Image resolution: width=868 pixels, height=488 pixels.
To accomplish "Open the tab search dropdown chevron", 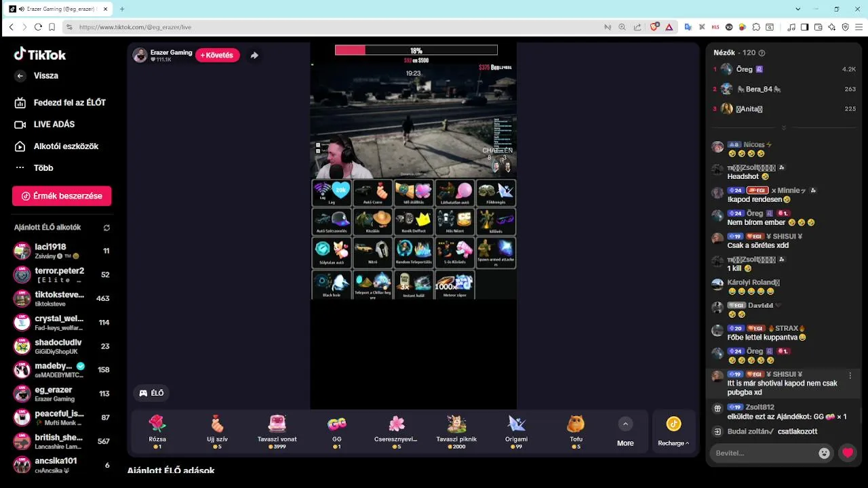I will point(798,9).
